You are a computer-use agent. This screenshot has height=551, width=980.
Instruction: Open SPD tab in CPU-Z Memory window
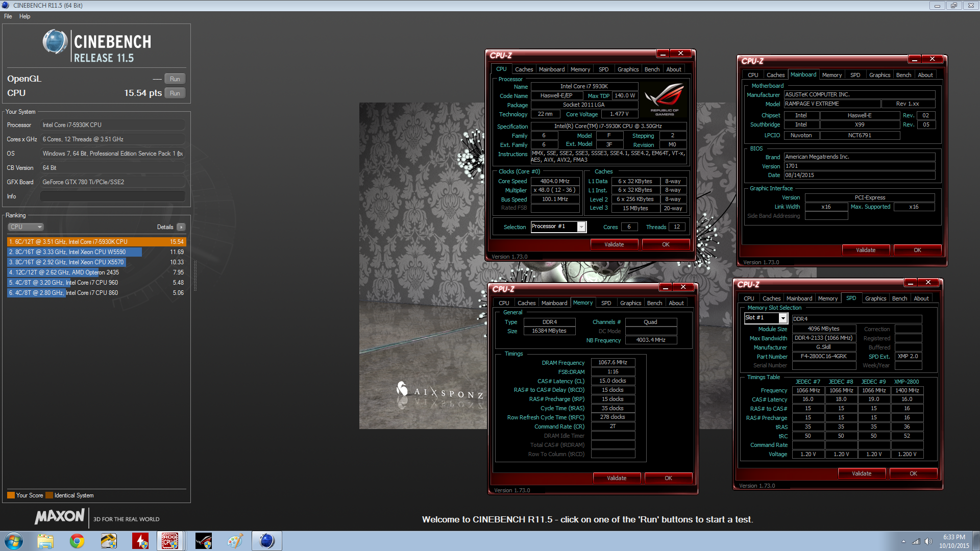[606, 303]
